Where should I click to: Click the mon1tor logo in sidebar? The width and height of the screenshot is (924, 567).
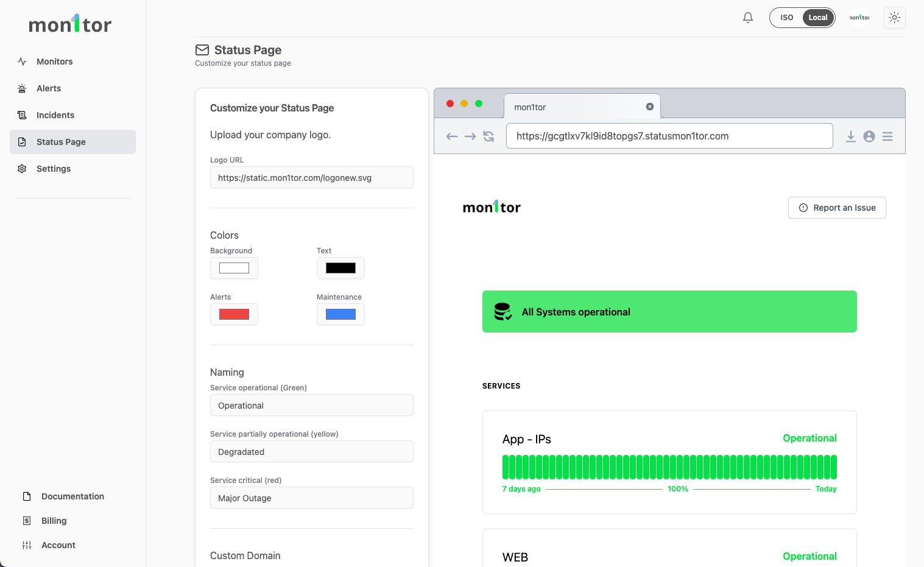70,24
